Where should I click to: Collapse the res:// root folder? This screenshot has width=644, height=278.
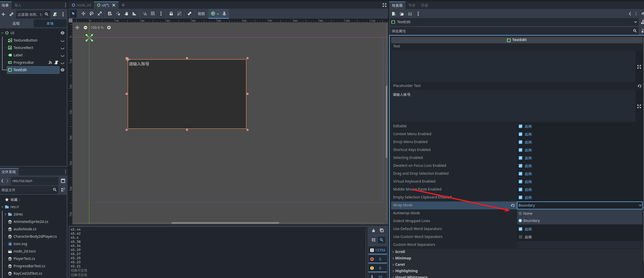[2, 207]
